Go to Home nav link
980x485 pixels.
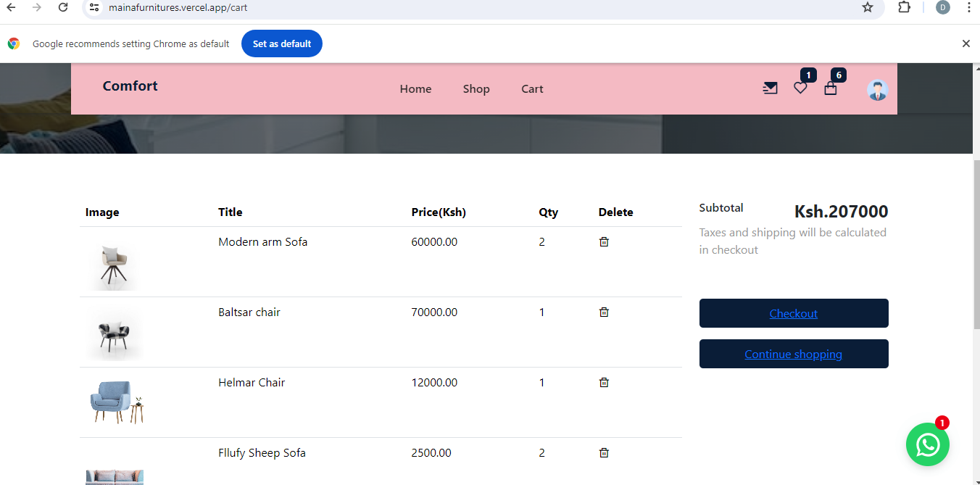coord(415,89)
